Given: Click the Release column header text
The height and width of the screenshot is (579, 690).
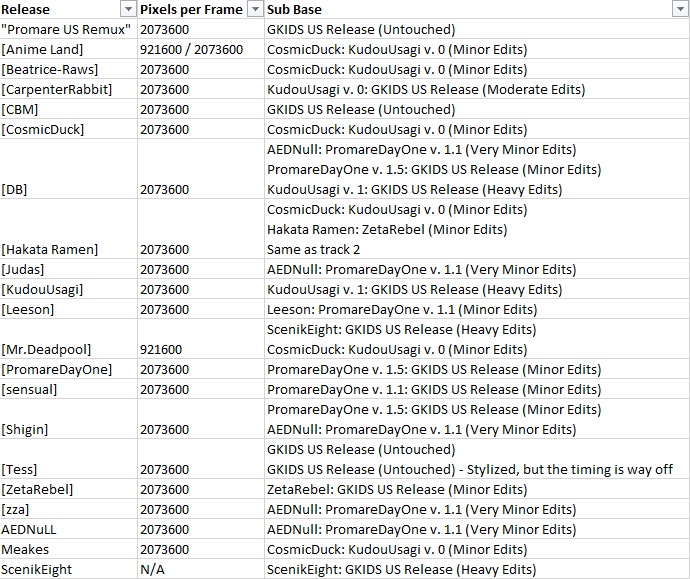Looking at the screenshot, I should pyautogui.click(x=26, y=10).
